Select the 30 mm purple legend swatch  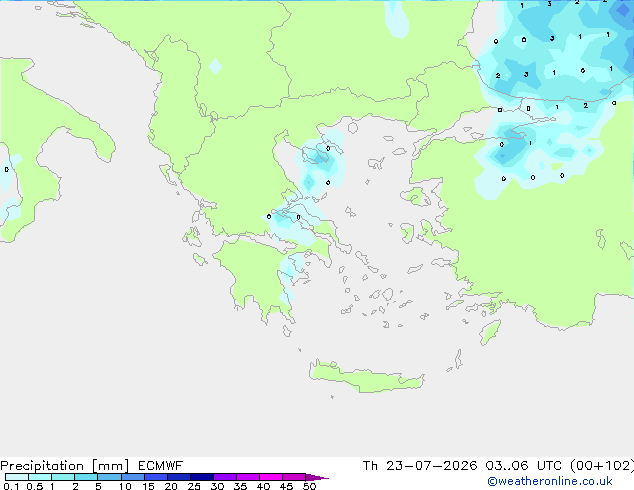coord(225,477)
